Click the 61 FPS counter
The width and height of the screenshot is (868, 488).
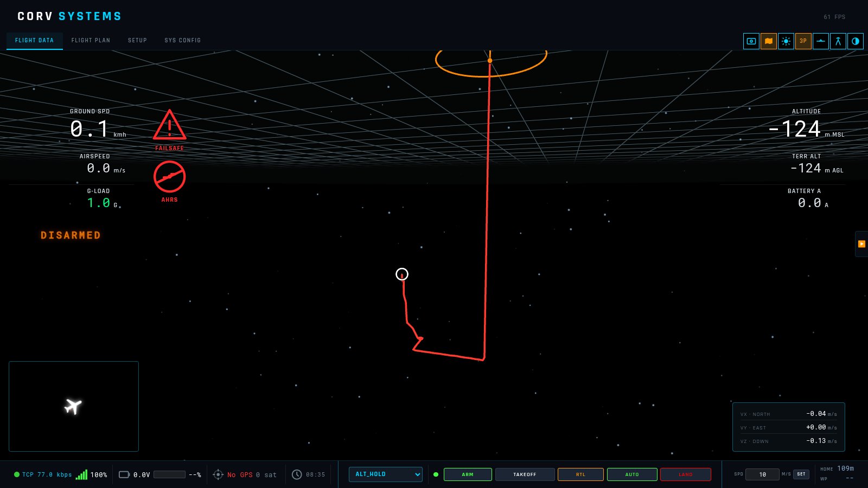pos(834,17)
